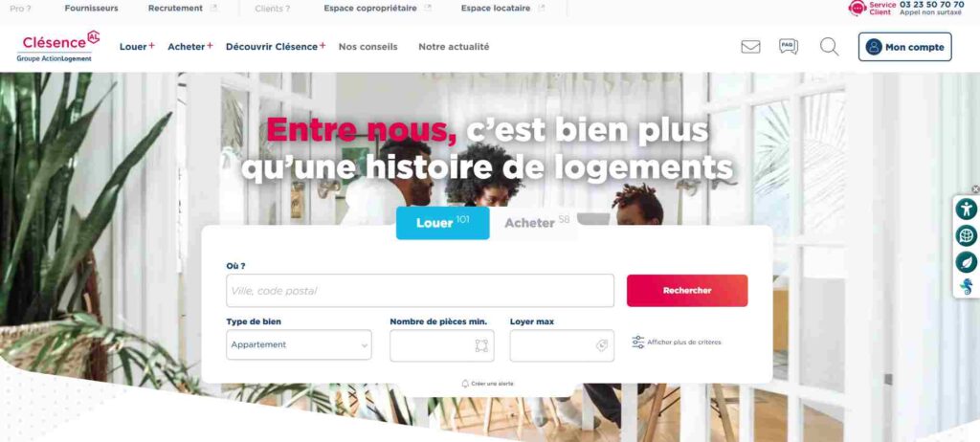The height and width of the screenshot is (442, 980).
Task: Open the FAQ speech bubble icon
Action: [789, 46]
